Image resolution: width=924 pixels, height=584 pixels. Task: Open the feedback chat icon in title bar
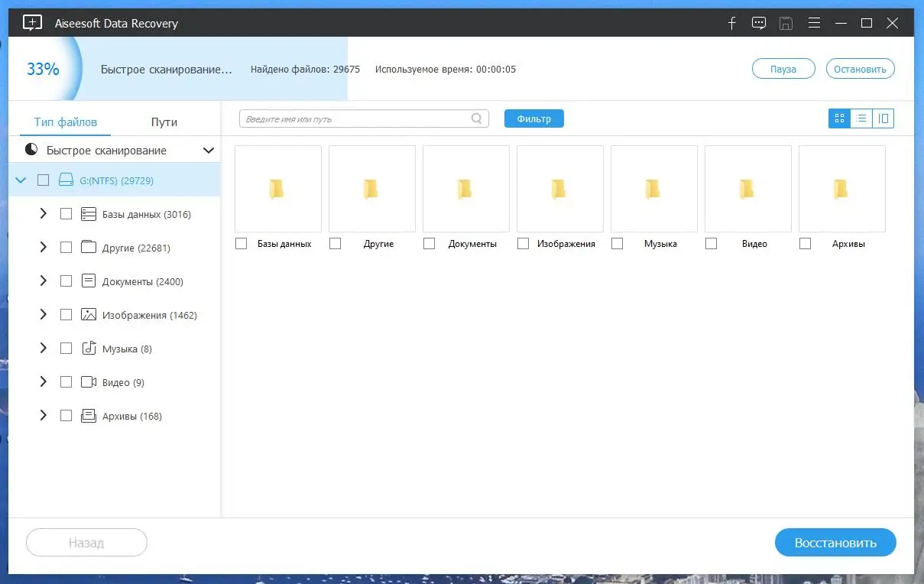click(758, 23)
